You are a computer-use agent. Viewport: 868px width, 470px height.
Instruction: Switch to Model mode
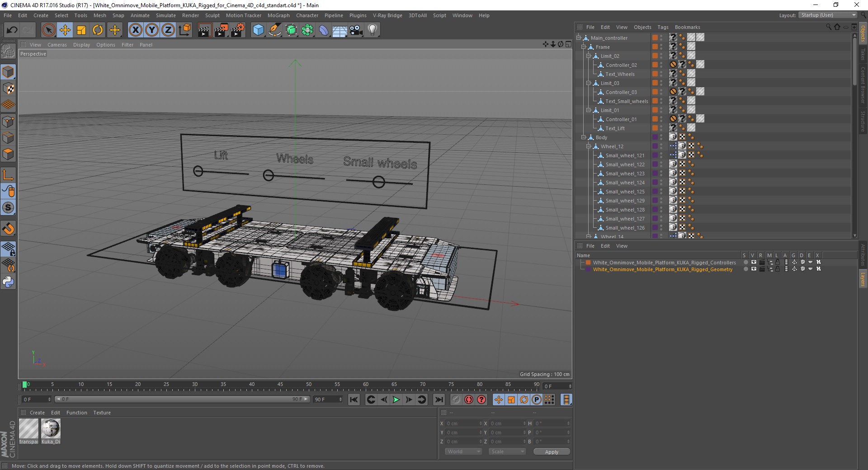(8, 72)
